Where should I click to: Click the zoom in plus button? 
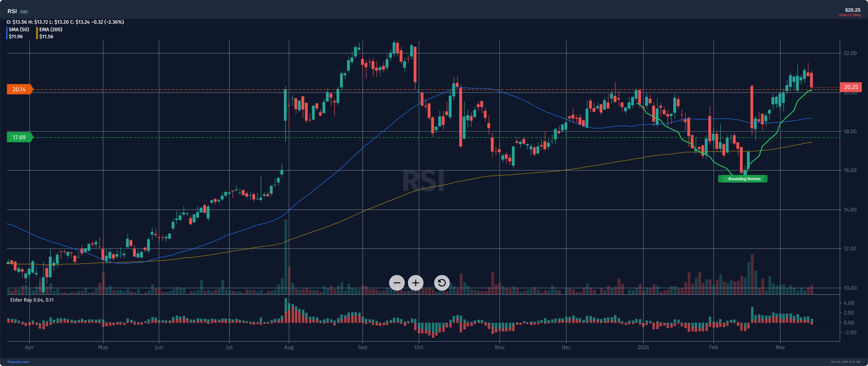pyautogui.click(x=416, y=283)
